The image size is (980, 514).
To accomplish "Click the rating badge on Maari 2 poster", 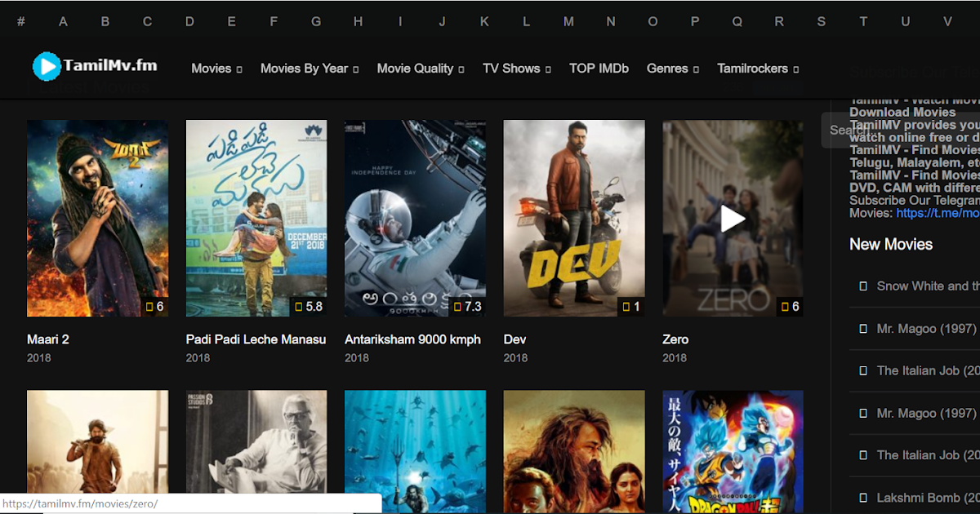I will click(154, 307).
